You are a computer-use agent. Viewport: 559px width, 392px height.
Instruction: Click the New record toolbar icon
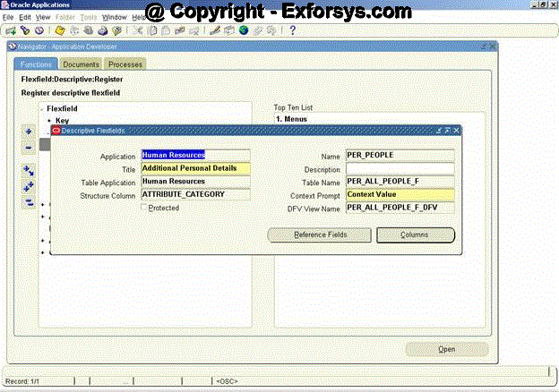click(11, 30)
